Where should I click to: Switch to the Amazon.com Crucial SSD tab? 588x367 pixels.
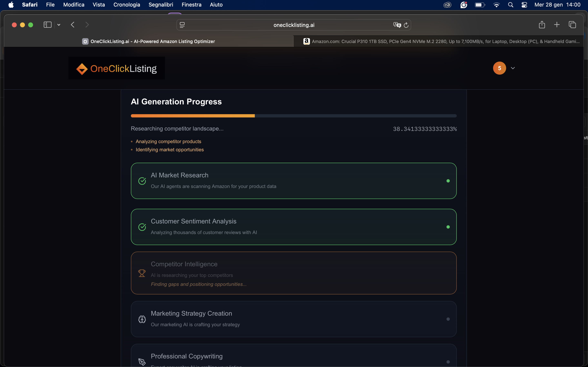[437, 41]
